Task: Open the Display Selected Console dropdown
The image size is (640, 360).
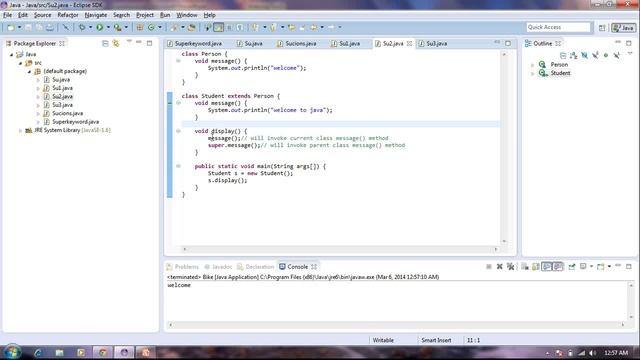Action: click(591, 267)
